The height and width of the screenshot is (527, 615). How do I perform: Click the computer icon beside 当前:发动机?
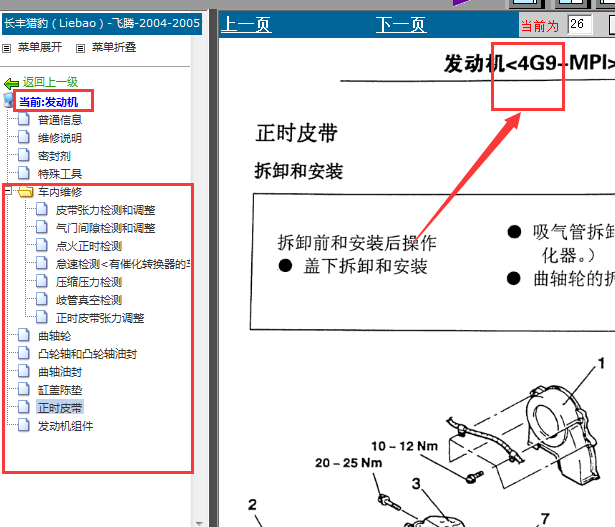(x=8, y=100)
